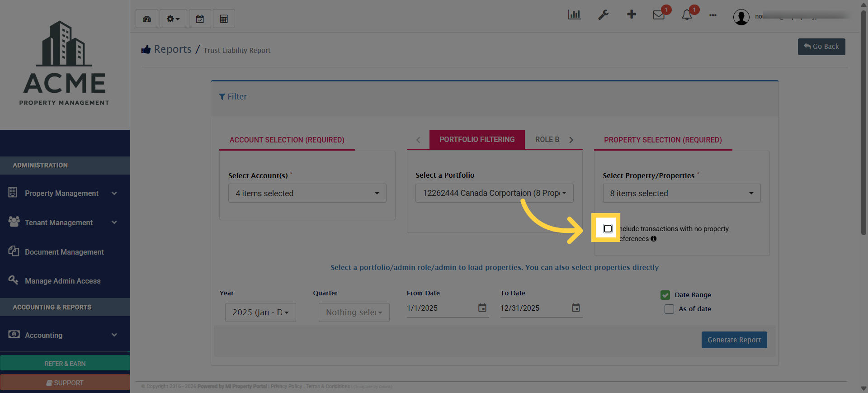Screen dimensions: 868x393
Task: Click the Administration section header
Action: click(65, 166)
